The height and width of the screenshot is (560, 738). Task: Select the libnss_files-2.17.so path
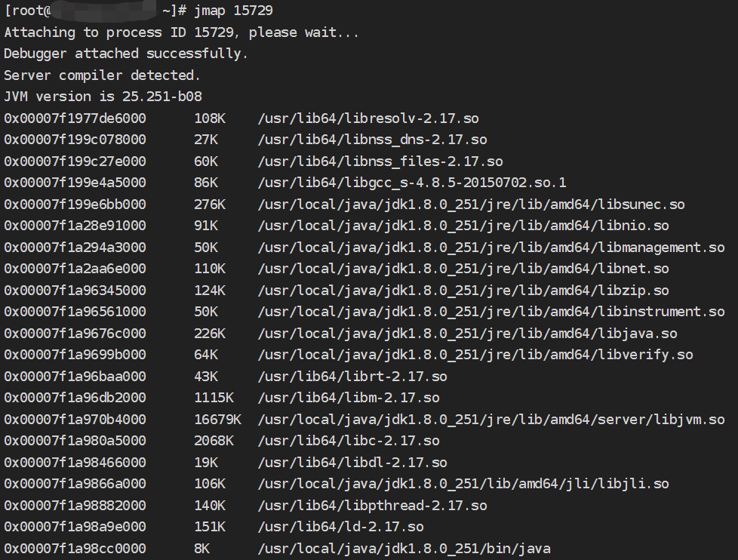380,162
